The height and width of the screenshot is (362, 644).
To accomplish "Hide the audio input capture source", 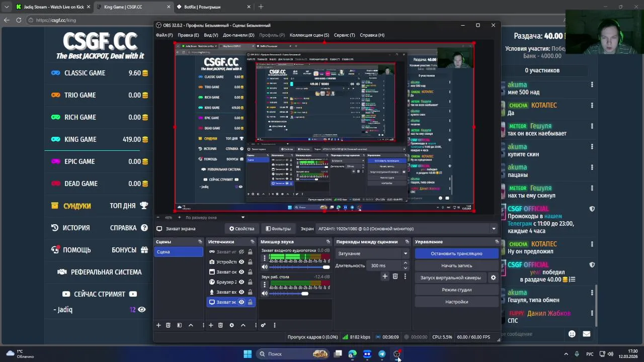I will [x=242, y=292].
